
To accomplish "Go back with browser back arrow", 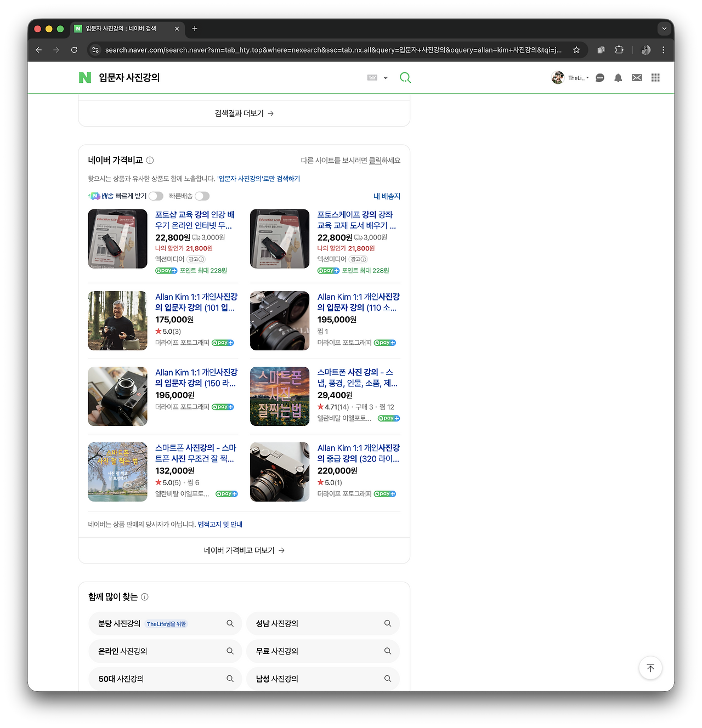I will coord(38,50).
